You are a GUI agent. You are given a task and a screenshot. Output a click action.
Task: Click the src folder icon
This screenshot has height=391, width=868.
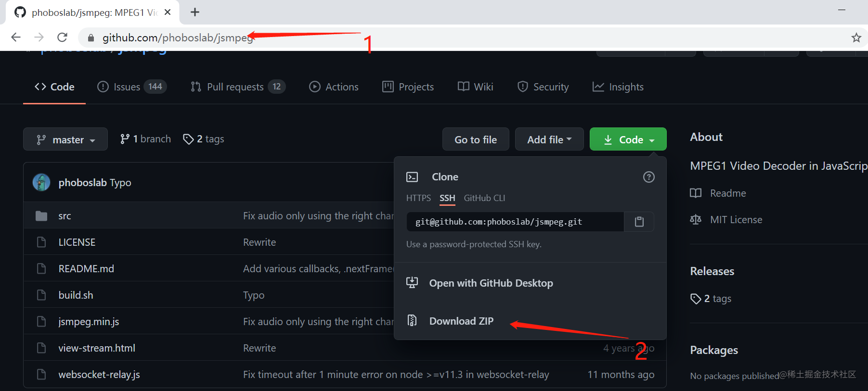click(x=41, y=216)
